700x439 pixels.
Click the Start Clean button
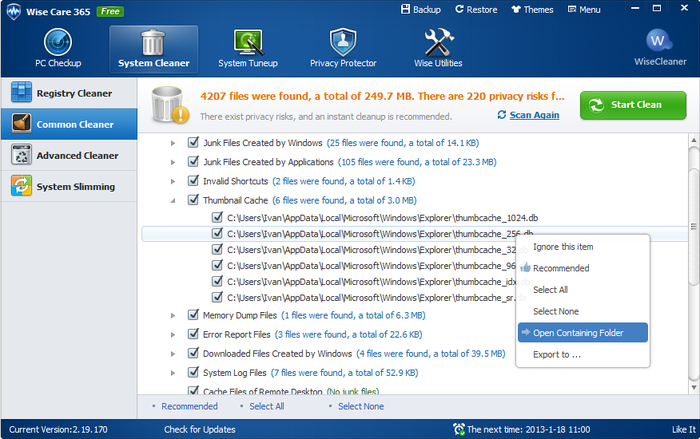[633, 105]
